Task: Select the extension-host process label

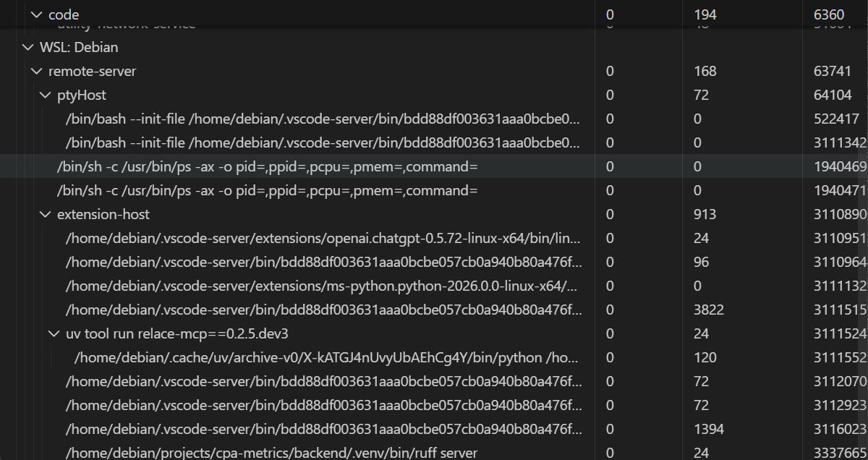Action: (103, 214)
